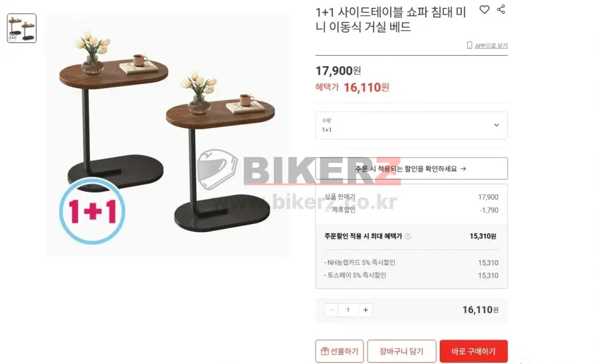597x364 pixels.
Task: Click the arrow in the discount check button
Action: pyautogui.click(x=463, y=168)
